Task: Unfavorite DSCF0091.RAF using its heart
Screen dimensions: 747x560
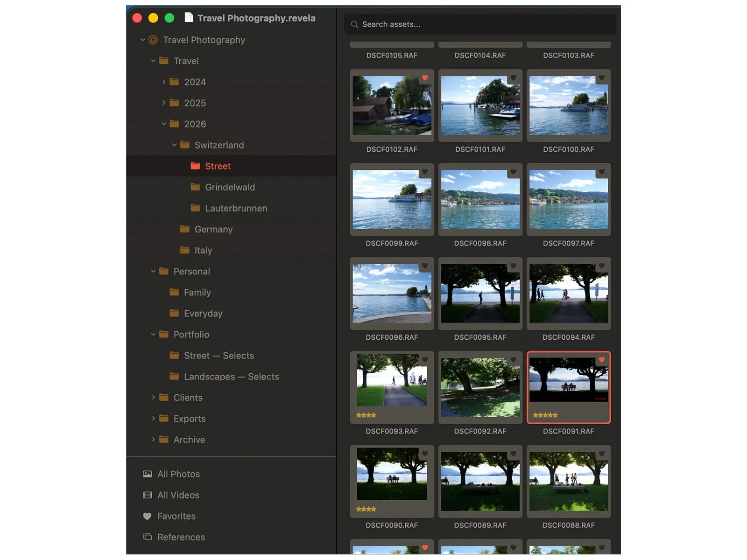Action: pos(601,359)
